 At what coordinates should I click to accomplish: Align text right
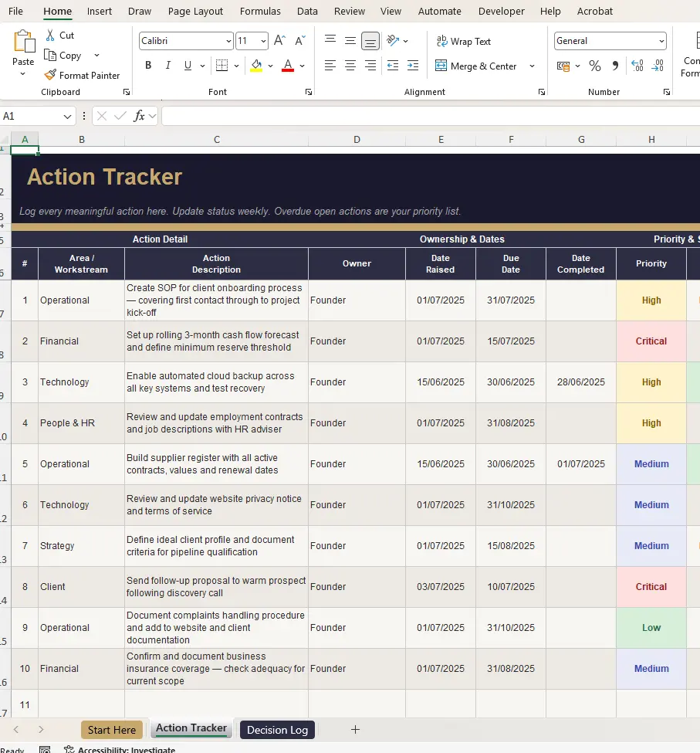click(x=370, y=66)
